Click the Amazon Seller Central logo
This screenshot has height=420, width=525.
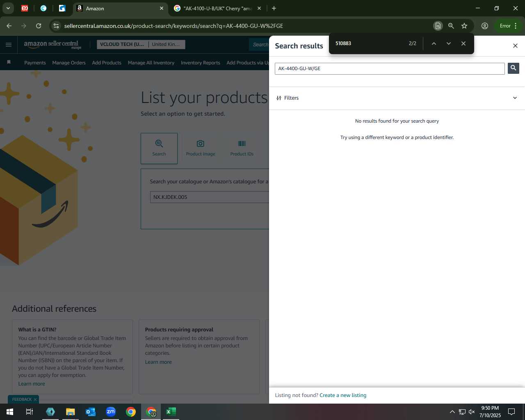tap(52, 44)
